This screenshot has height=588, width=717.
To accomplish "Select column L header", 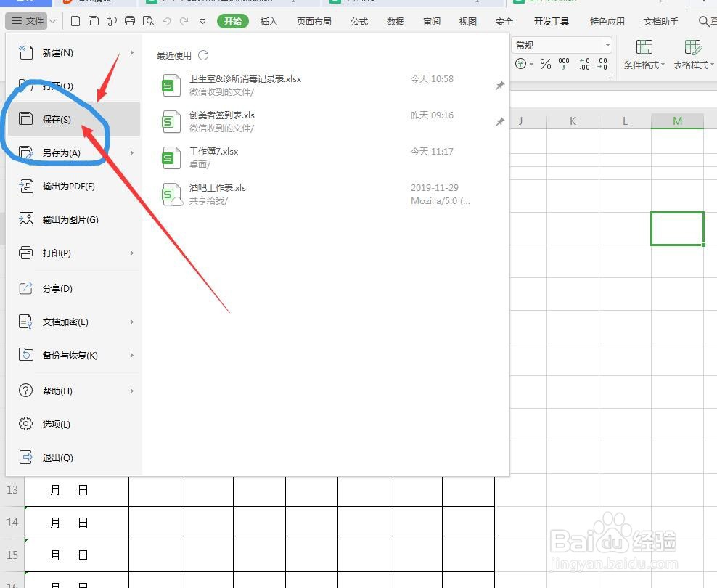I will point(625,121).
